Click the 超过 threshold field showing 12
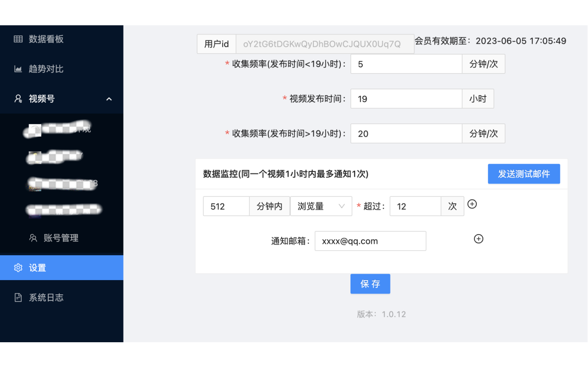Viewport: 588px width, 368px height. (x=415, y=206)
